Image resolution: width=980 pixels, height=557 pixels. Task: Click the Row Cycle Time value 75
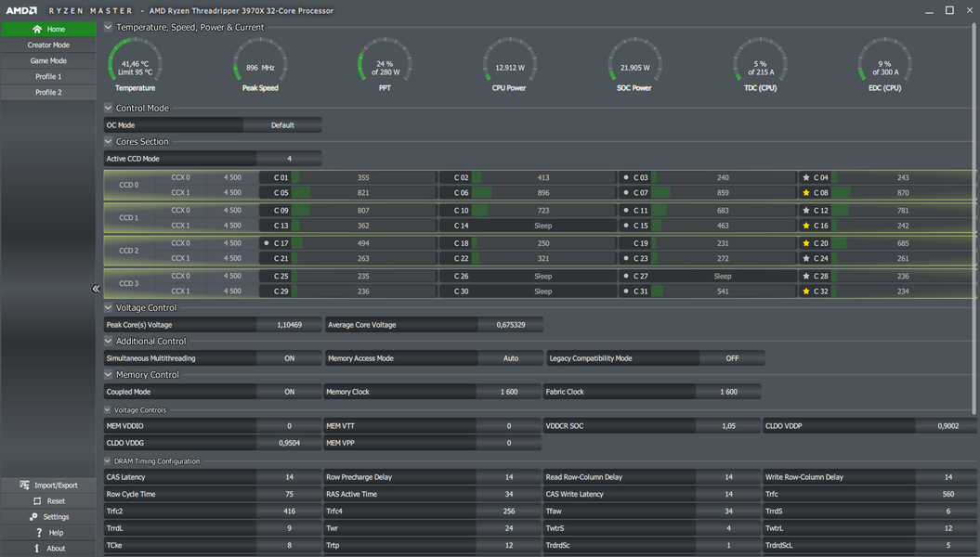[x=289, y=494]
